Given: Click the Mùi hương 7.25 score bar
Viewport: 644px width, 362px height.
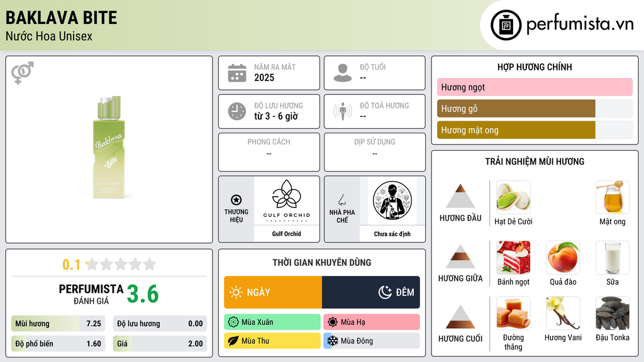Looking at the screenshot, I should pyautogui.click(x=58, y=324).
